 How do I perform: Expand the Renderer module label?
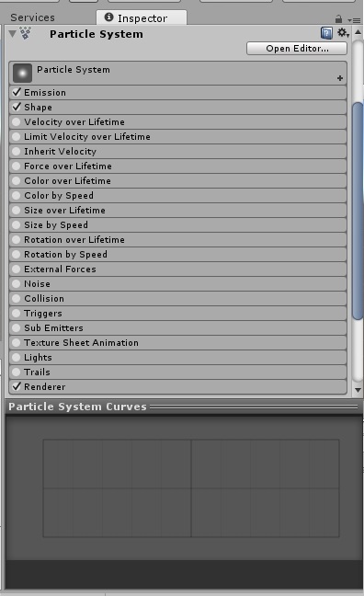point(44,387)
